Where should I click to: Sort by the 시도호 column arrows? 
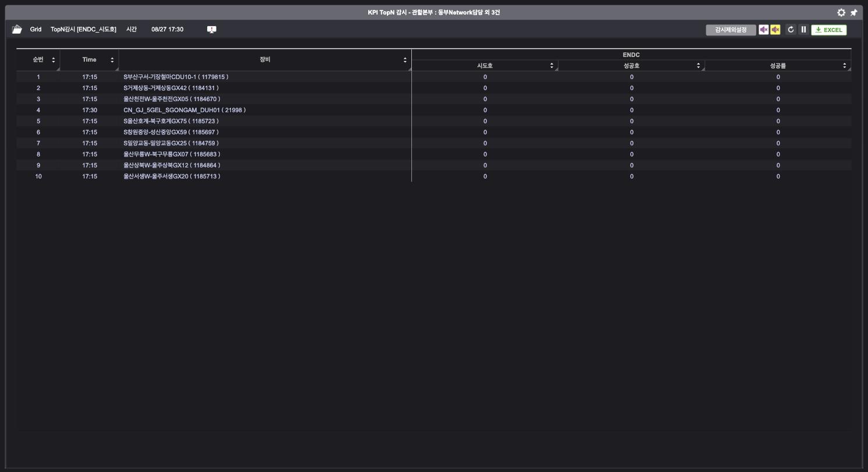[x=552, y=66]
